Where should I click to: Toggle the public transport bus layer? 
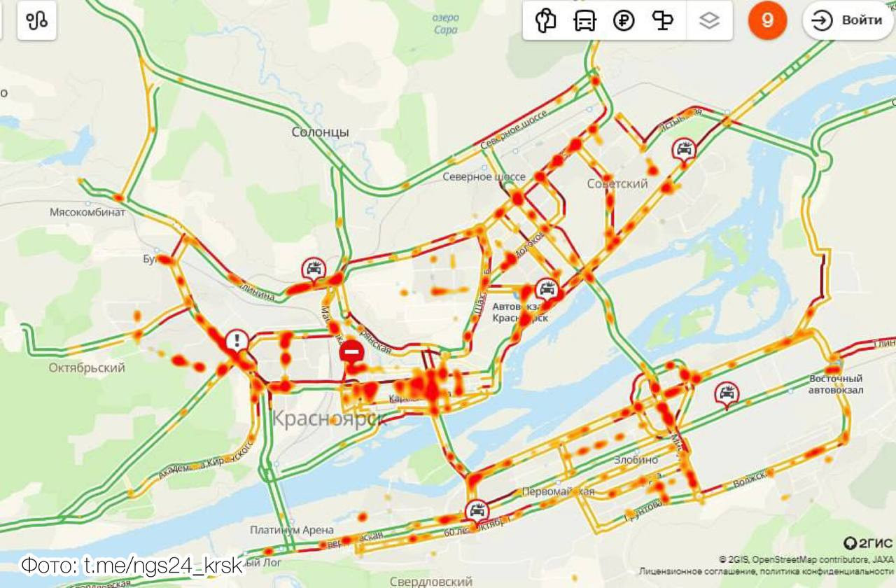click(584, 20)
